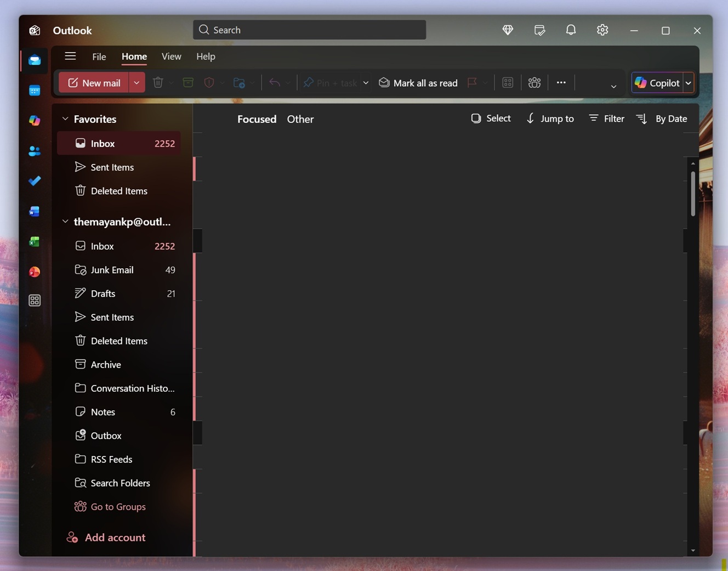The height and width of the screenshot is (571, 728).
Task: Collapse the themayankp@outl... account folders
Action: point(65,221)
